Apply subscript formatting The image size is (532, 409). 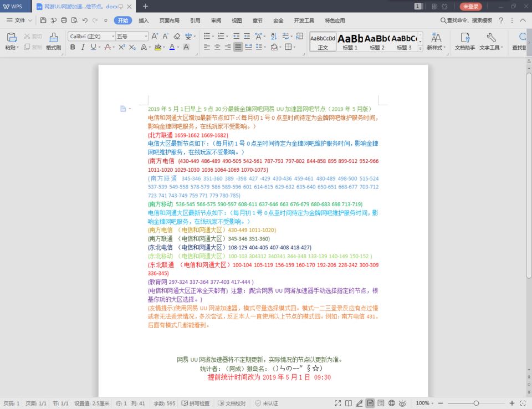click(132, 47)
